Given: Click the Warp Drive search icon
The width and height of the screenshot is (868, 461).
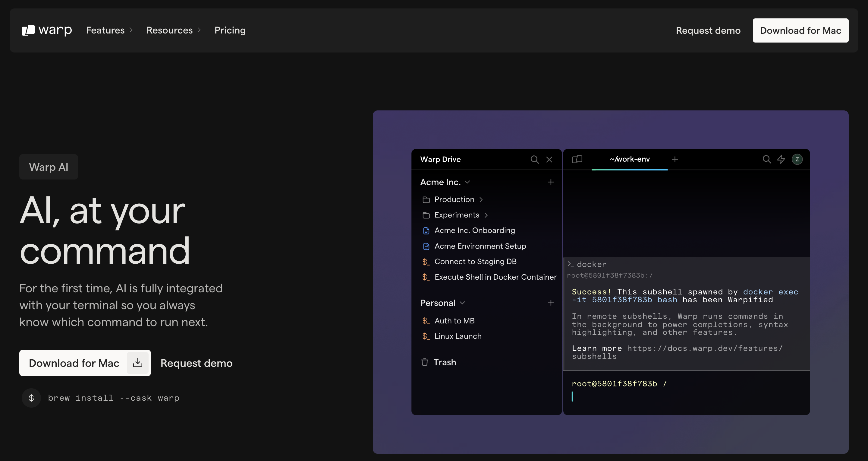Looking at the screenshot, I should pos(534,159).
